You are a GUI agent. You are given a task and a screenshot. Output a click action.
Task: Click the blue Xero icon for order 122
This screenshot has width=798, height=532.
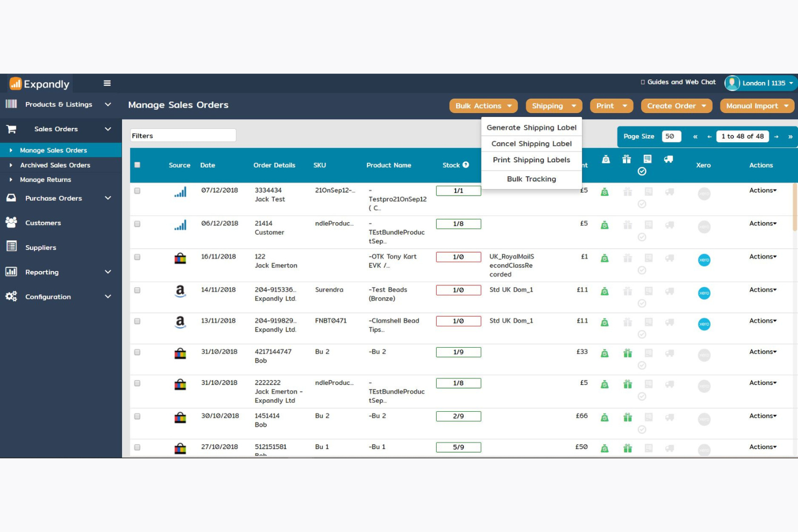point(704,260)
